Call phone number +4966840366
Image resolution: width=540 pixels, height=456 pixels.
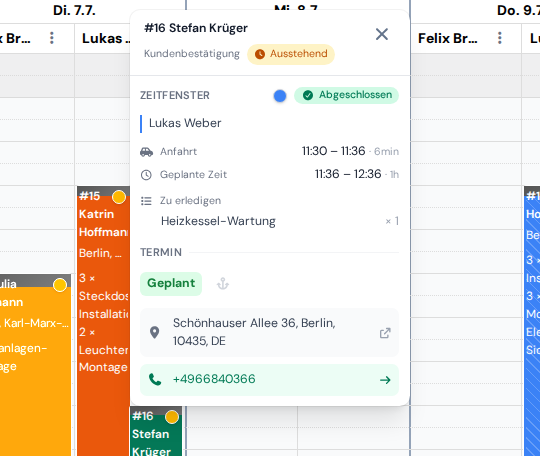click(x=269, y=380)
